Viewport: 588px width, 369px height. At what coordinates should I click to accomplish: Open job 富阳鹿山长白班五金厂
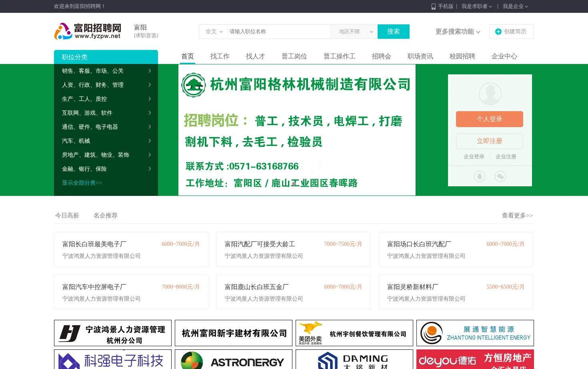257,287
